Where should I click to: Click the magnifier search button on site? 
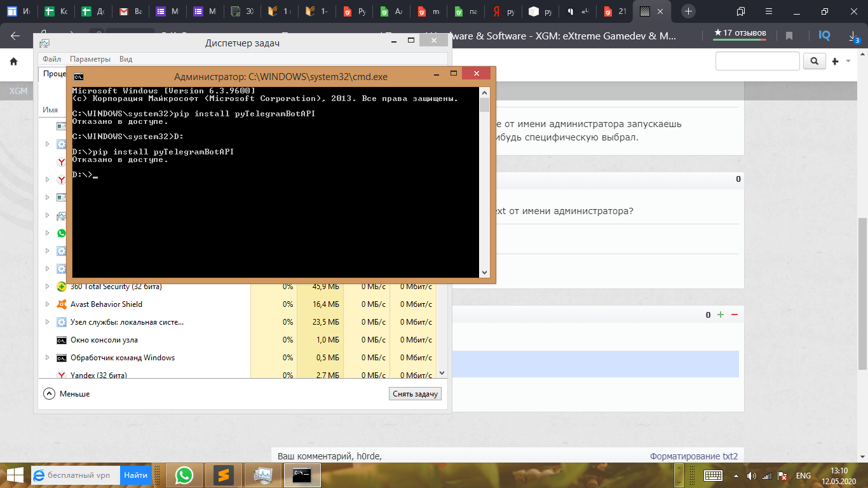(x=814, y=61)
